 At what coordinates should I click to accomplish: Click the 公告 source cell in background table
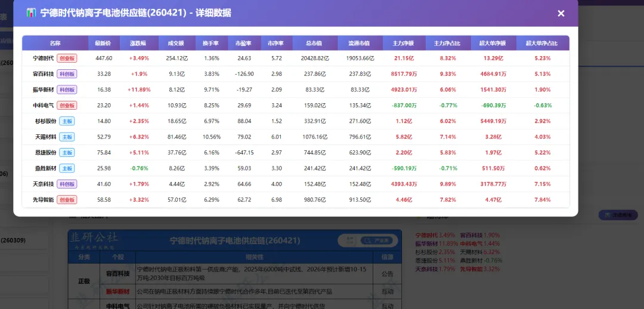click(x=388, y=274)
